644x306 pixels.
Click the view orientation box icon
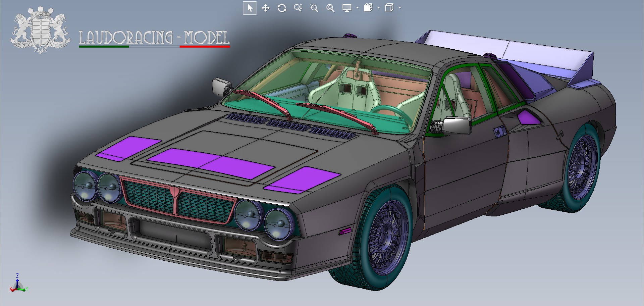click(x=368, y=8)
